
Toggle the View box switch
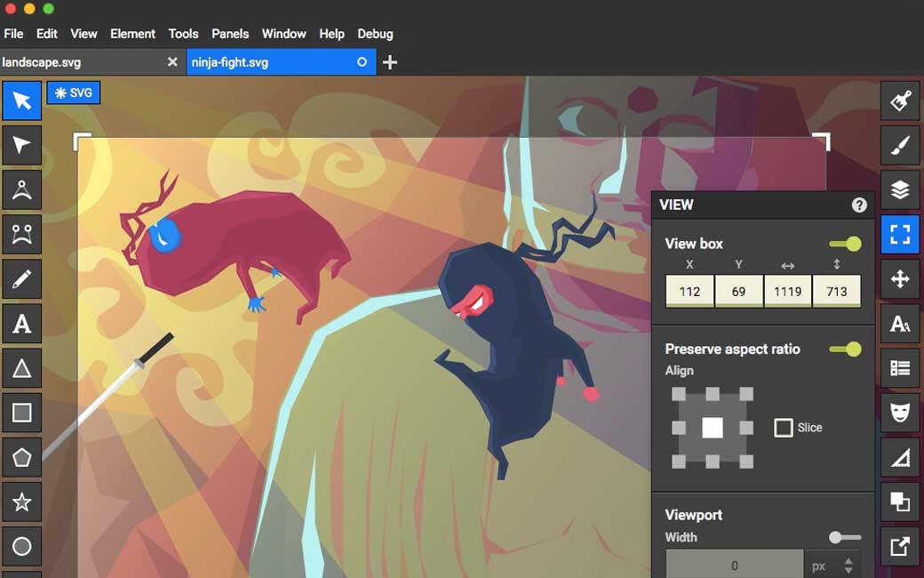845,244
